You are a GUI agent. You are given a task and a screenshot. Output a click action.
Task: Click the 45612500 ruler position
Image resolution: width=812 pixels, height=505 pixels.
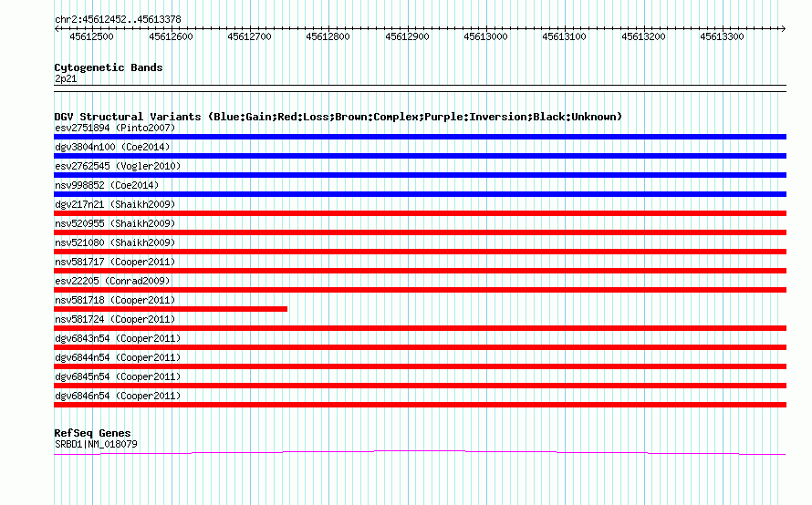click(91, 36)
